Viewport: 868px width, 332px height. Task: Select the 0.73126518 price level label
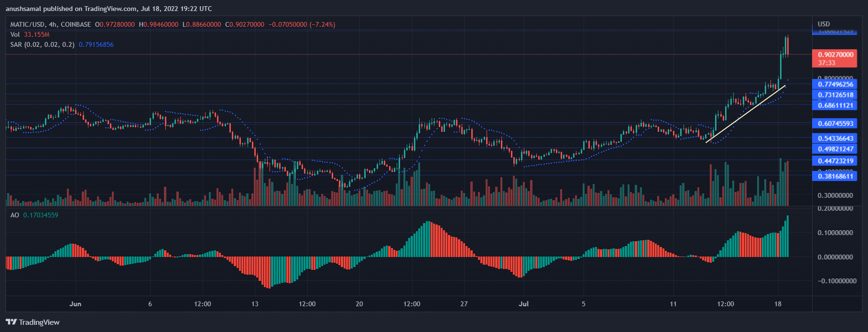click(x=835, y=95)
